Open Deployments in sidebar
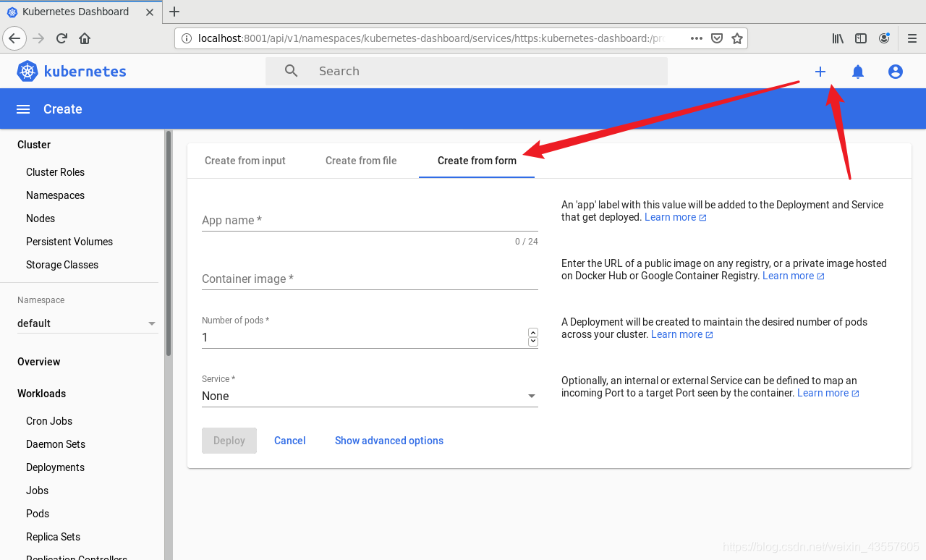Image resolution: width=926 pixels, height=560 pixels. (x=55, y=467)
